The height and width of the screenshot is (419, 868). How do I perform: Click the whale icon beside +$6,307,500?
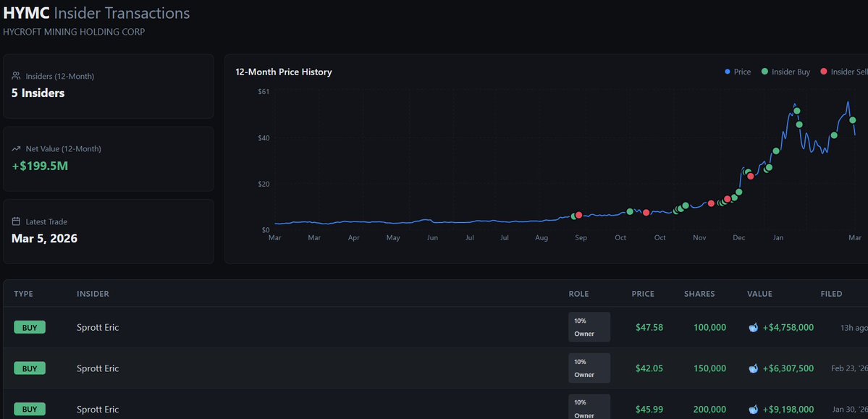point(754,368)
